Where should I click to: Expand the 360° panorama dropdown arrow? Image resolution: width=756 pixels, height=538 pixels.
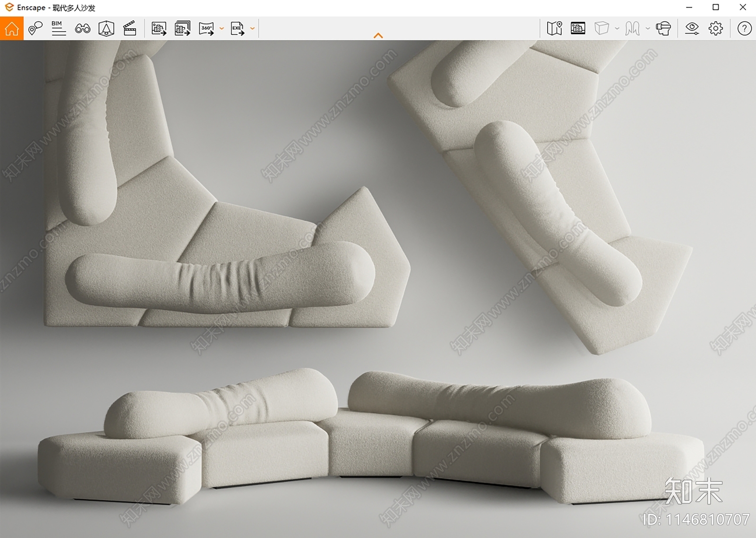click(222, 28)
